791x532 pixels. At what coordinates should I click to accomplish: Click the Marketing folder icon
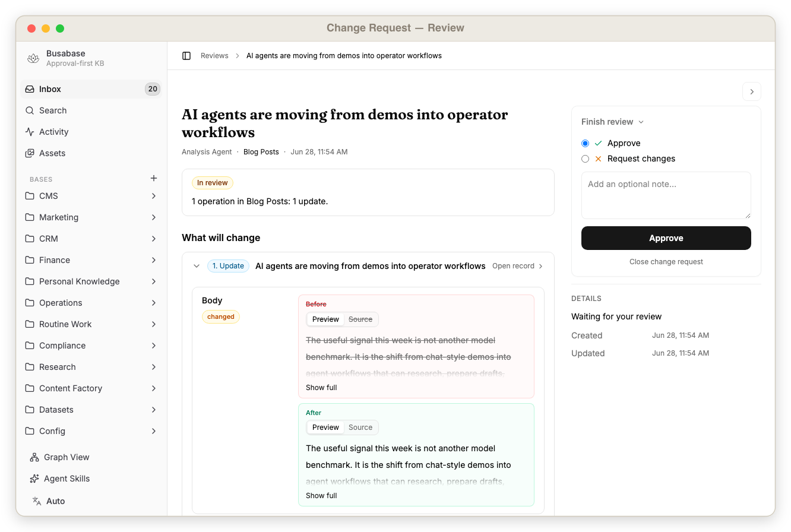(30, 217)
